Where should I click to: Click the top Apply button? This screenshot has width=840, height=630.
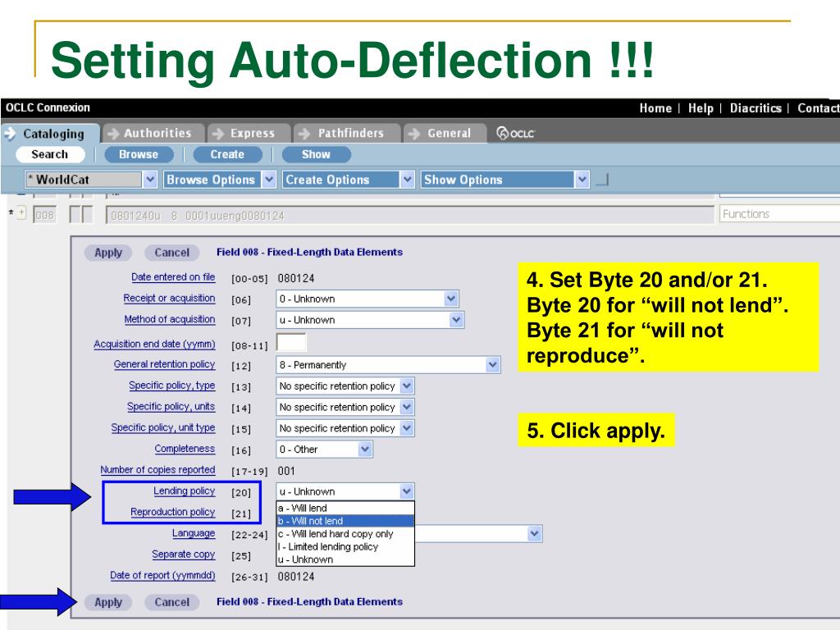(x=108, y=253)
